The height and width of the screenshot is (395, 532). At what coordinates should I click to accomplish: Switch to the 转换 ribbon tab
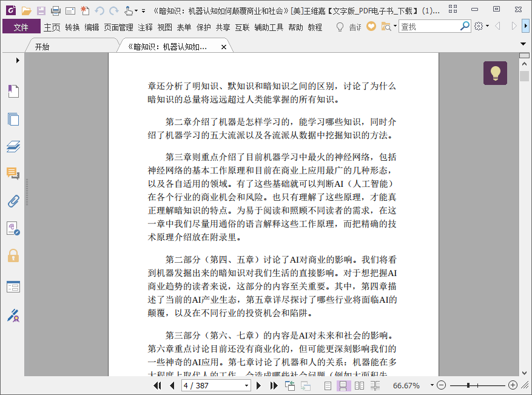pos(72,27)
